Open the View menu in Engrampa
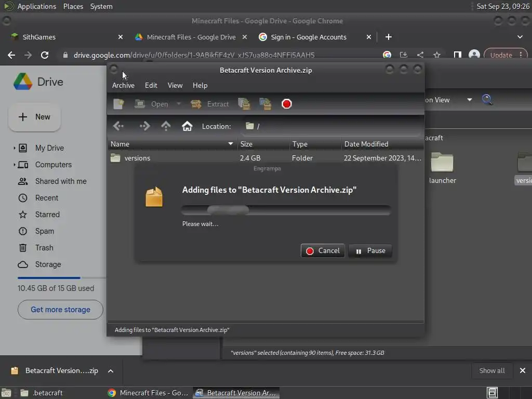The image size is (532, 399). click(175, 85)
